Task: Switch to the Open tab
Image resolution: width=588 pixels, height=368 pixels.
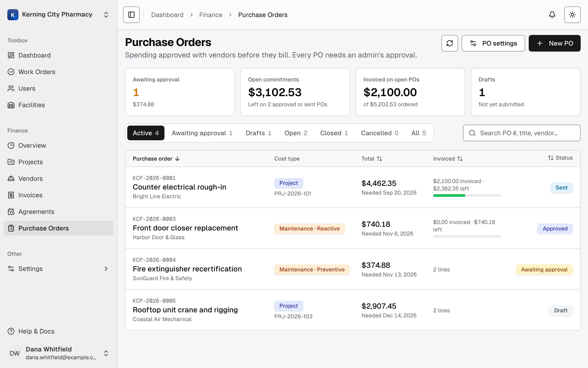Action: pyautogui.click(x=296, y=133)
